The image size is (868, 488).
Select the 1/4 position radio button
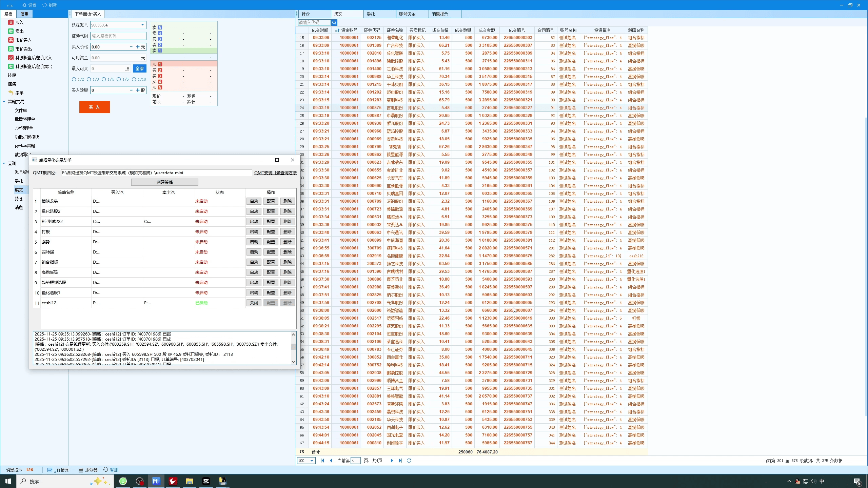pyautogui.click(x=104, y=79)
